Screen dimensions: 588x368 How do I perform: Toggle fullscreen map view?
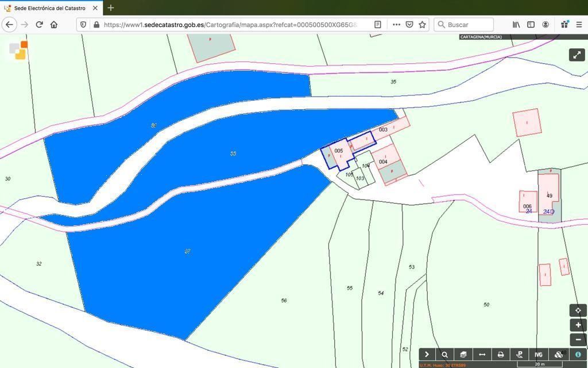click(x=577, y=55)
